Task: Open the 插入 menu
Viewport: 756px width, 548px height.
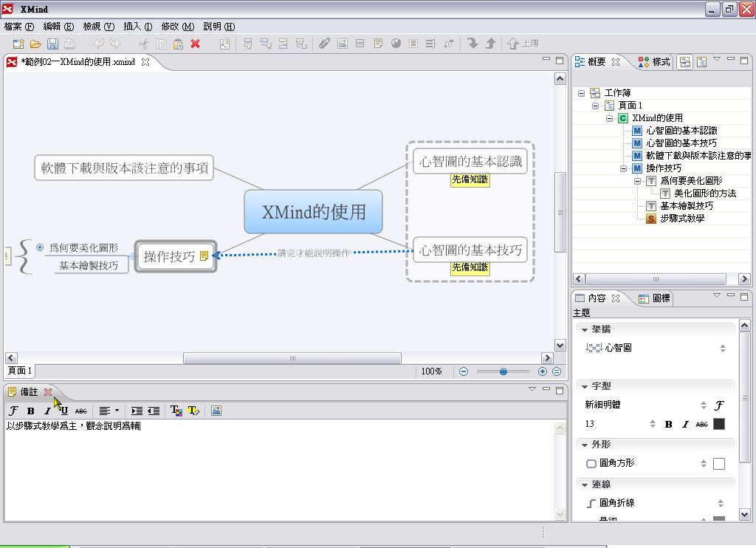Action: [x=138, y=27]
